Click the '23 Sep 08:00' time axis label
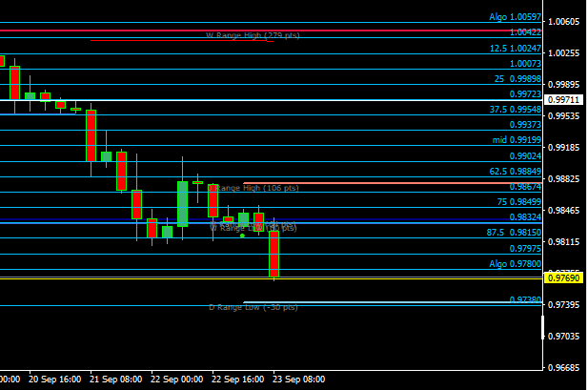This screenshot has width=588, height=390. pyautogui.click(x=299, y=380)
